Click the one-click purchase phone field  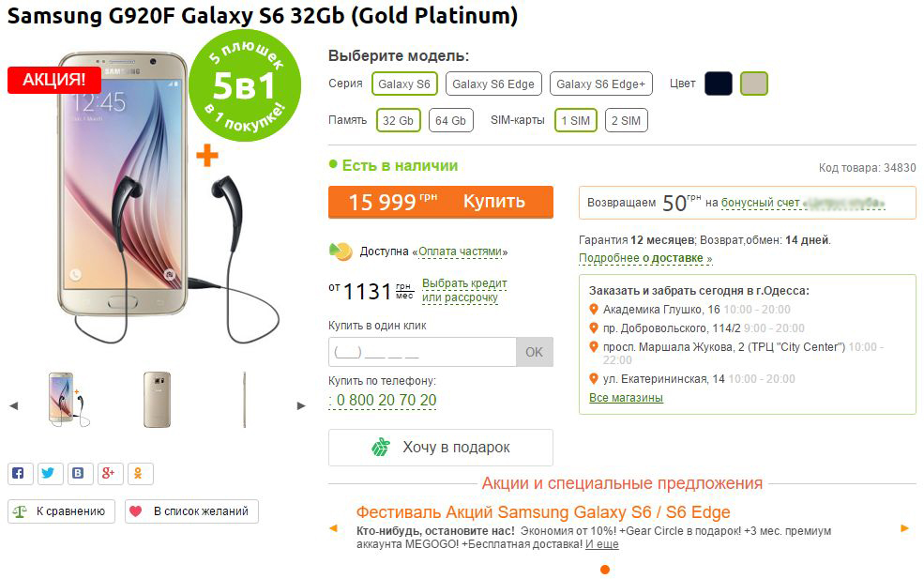tap(422, 352)
